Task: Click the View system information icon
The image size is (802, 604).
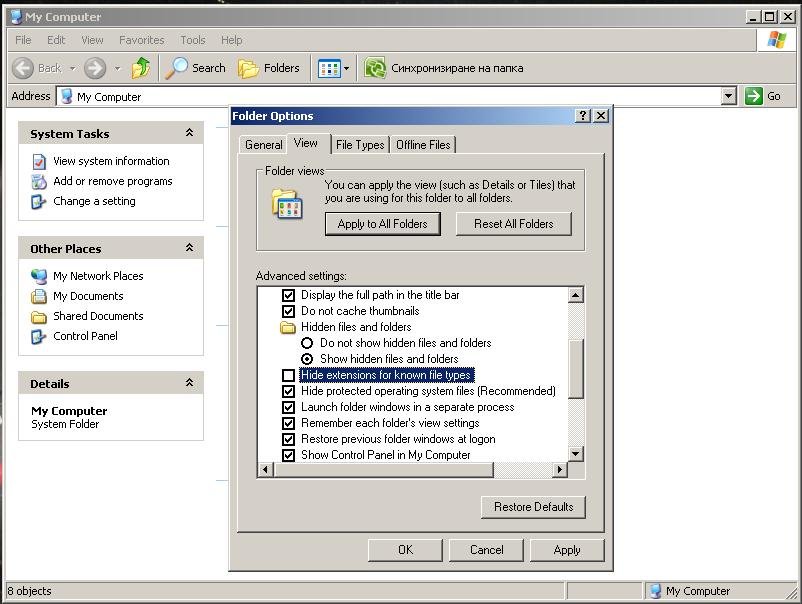Action: click(x=39, y=162)
